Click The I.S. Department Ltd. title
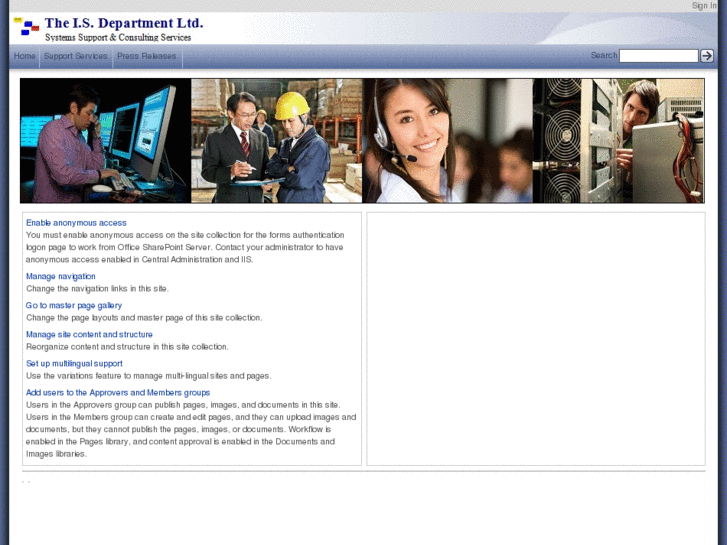The height and width of the screenshot is (545, 727). tap(124, 23)
